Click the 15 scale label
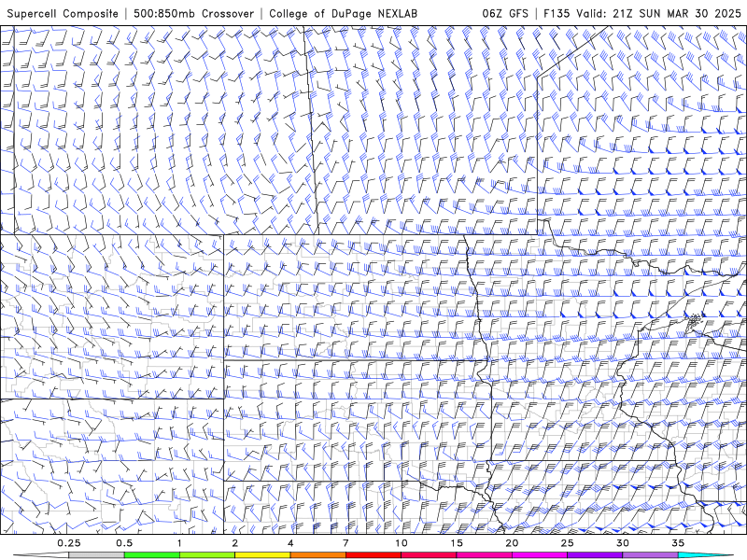Image resolution: width=747 pixels, height=560 pixels. tap(457, 543)
